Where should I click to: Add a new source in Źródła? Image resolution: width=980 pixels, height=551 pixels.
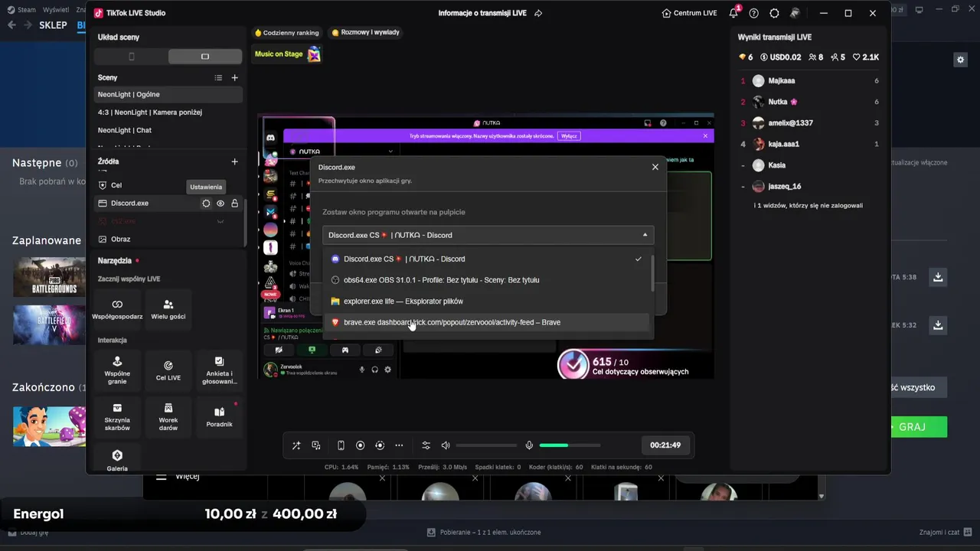tap(235, 161)
